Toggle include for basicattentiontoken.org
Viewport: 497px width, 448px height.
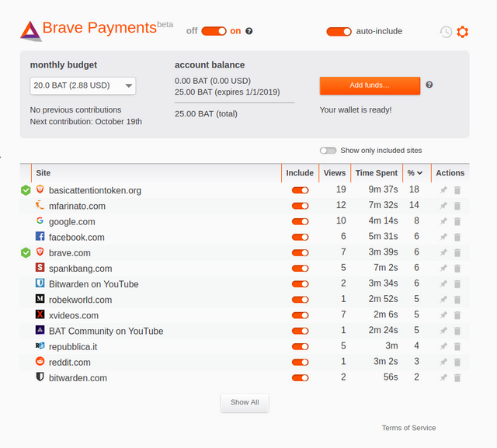301,190
